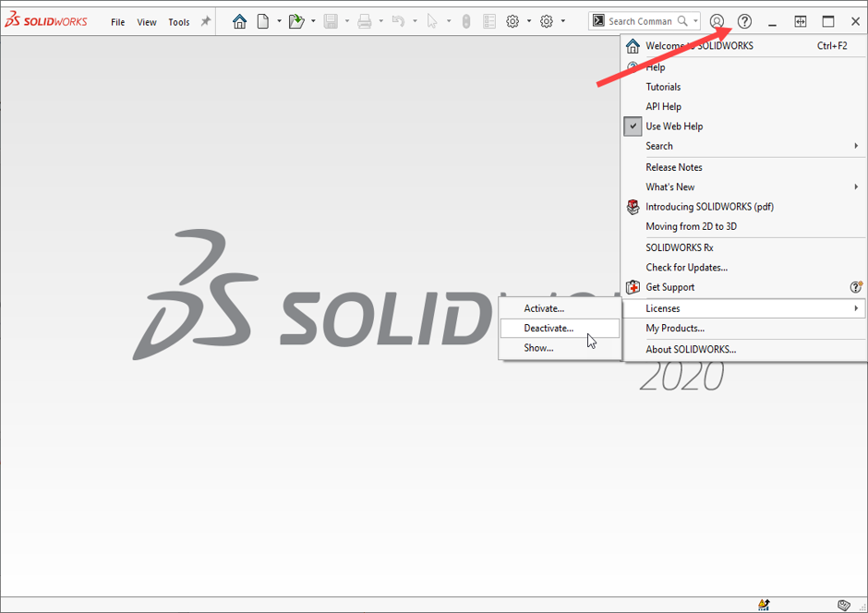868x613 pixels.
Task: Open API Help from menu
Action: pos(743,107)
